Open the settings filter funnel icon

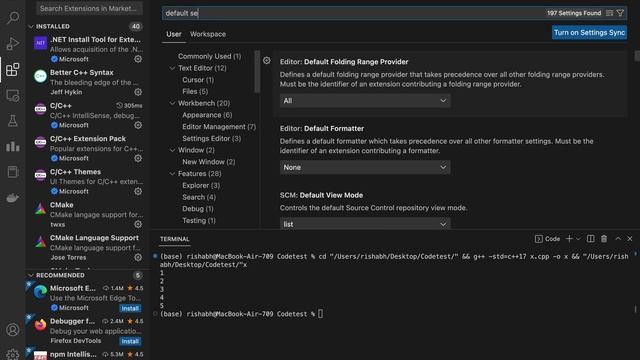620,13
